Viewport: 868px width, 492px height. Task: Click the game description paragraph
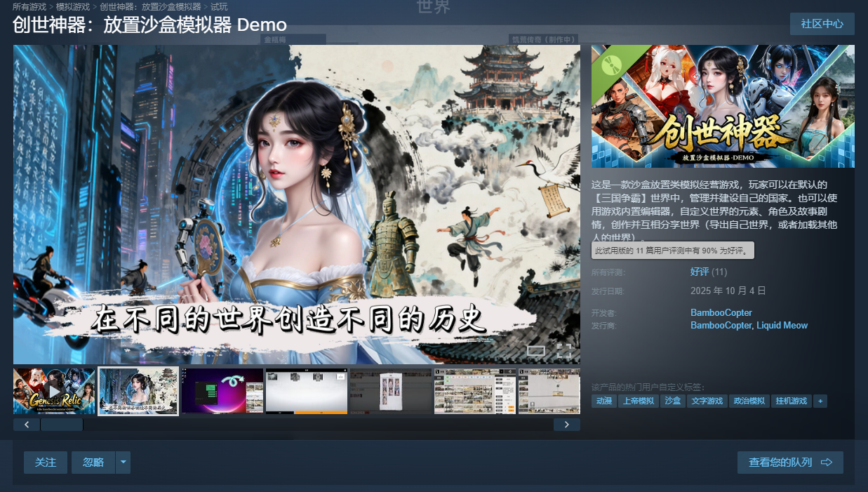pyautogui.click(x=714, y=211)
